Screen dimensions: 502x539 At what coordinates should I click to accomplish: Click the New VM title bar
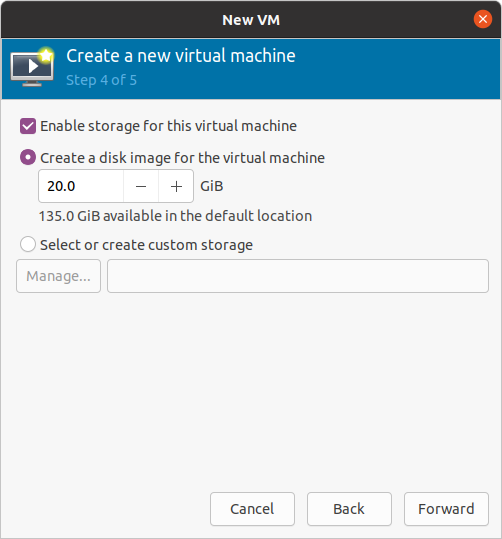coord(251,20)
